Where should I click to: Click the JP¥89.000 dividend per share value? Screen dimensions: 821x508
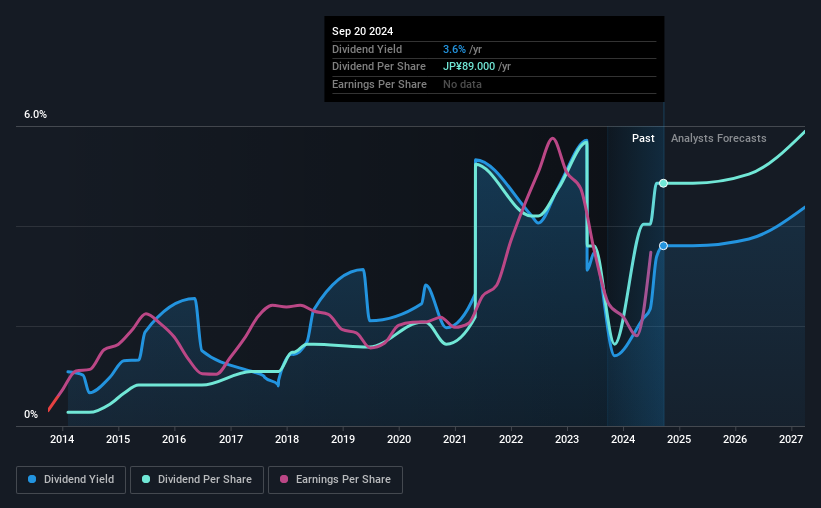[x=469, y=67]
